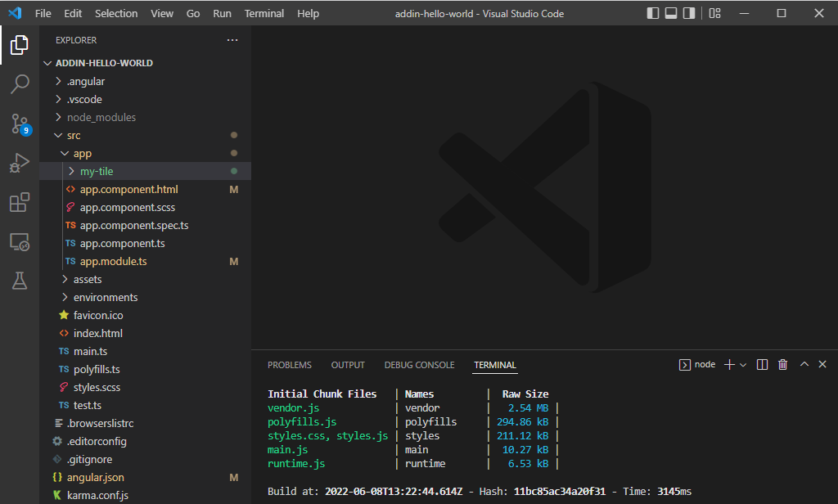The width and height of the screenshot is (838, 504).
Task: Open the Help menu
Action: point(308,13)
